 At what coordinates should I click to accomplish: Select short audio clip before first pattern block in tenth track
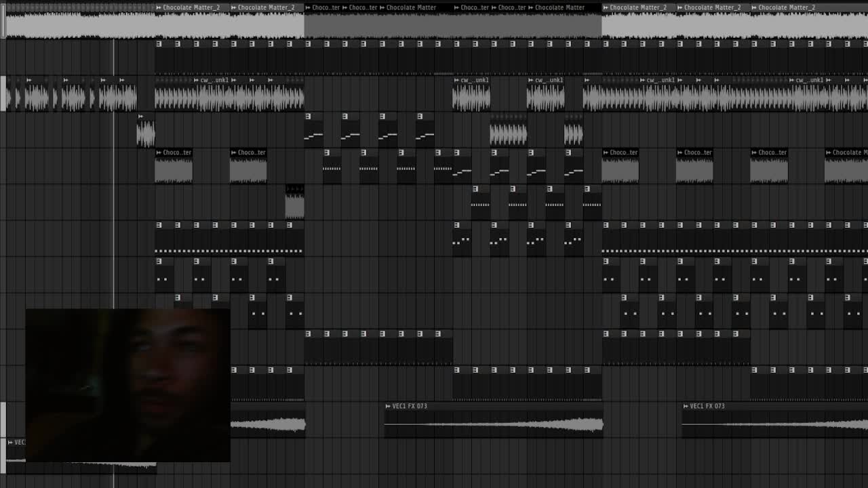(294, 202)
